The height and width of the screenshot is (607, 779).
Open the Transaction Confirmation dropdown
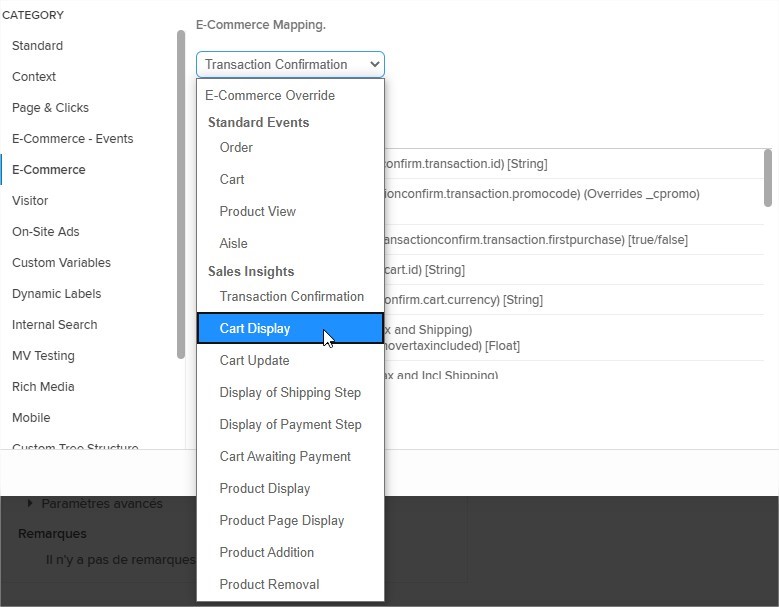(x=290, y=65)
